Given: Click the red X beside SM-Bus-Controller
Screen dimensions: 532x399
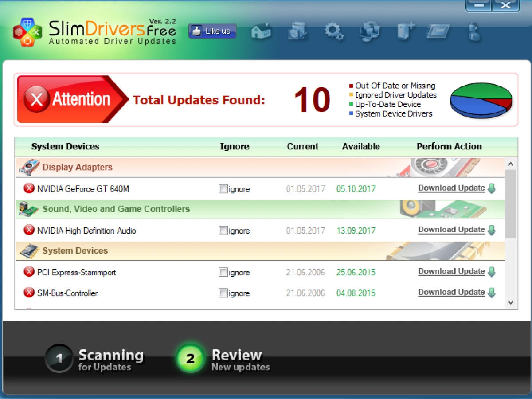Looking at the screenshot, I should click(x=29, y=293).
